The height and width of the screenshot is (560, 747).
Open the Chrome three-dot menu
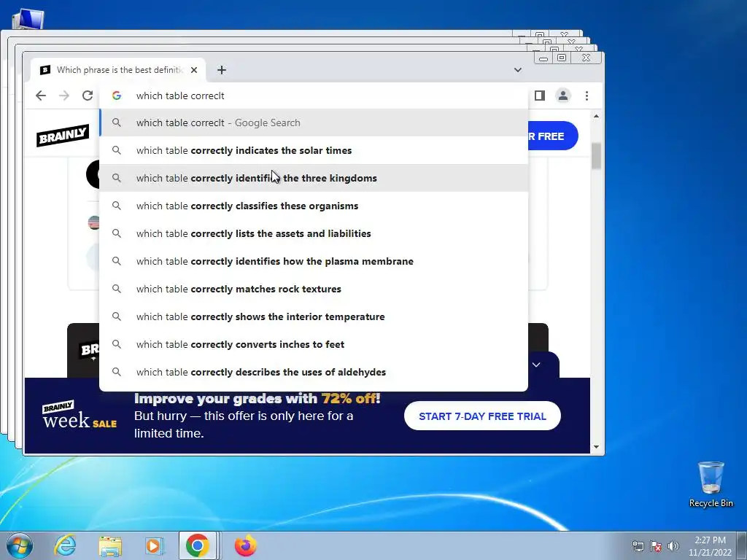[587, 96]
